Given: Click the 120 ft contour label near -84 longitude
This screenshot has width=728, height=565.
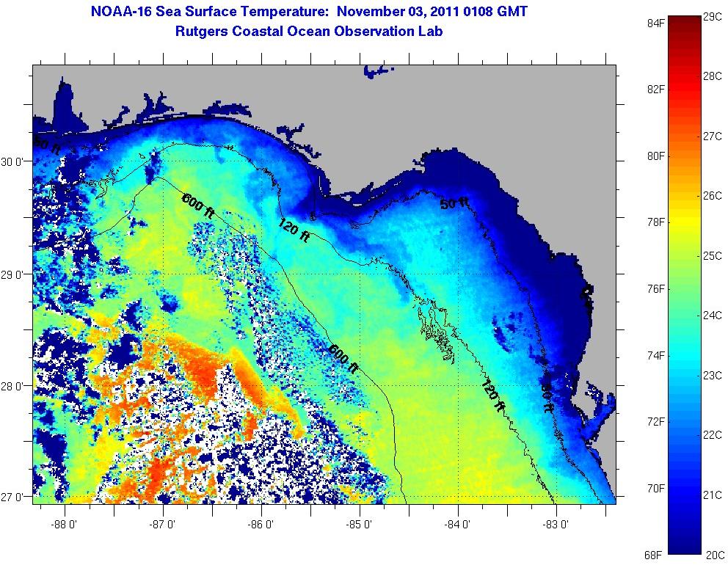Looking at the screenshot, I should pos(492,395).
